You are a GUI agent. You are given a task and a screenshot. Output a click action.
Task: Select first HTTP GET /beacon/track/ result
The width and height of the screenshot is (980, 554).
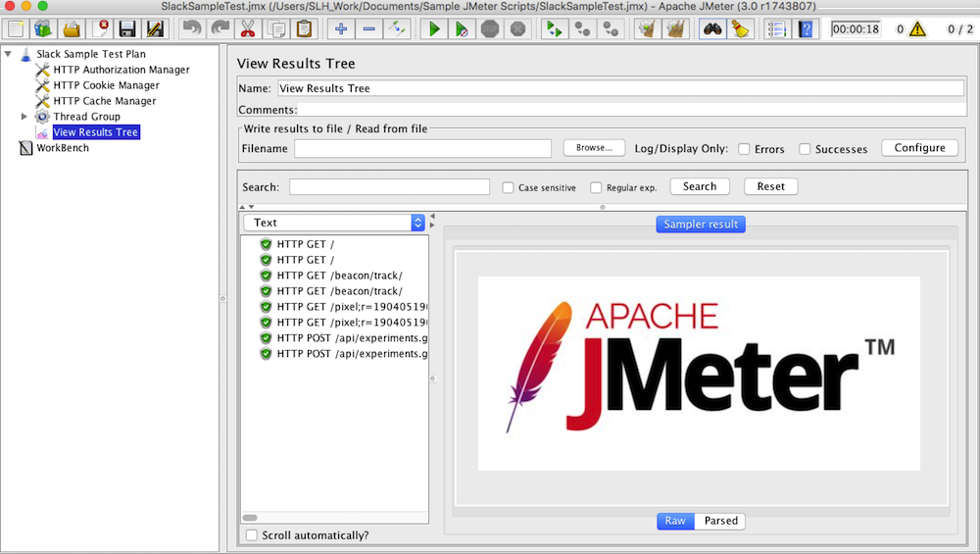coord(339,276)
